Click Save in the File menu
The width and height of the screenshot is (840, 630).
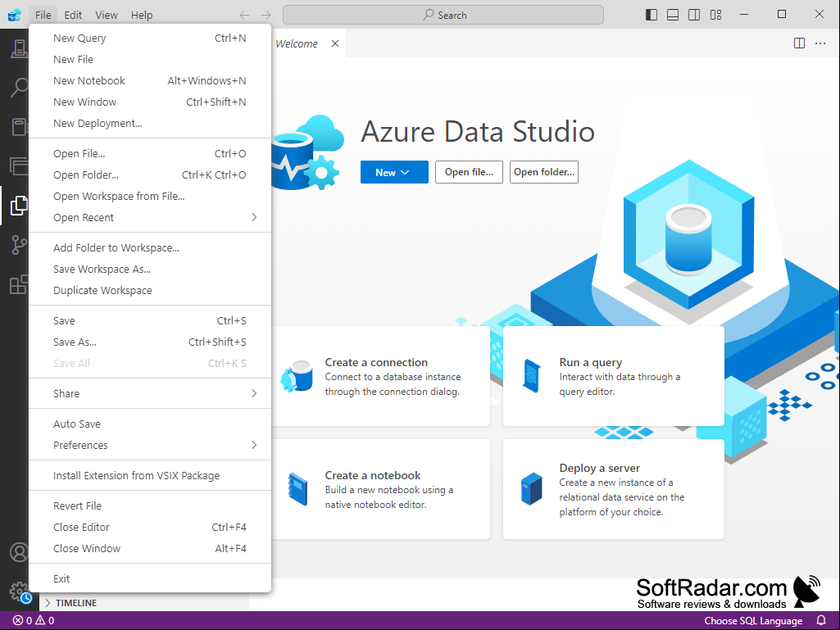pyautogui.click(x=150, y=321)
